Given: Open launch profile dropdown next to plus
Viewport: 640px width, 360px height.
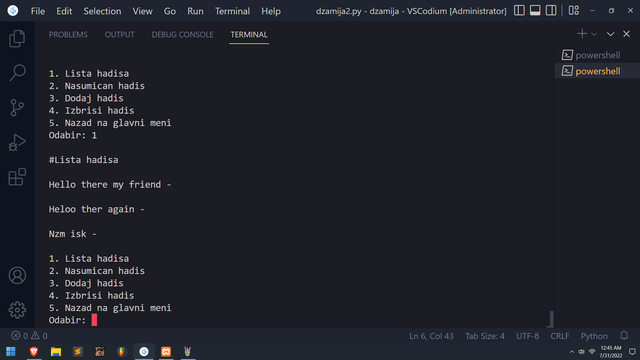Looking at the screenshot, I should 594,34.
